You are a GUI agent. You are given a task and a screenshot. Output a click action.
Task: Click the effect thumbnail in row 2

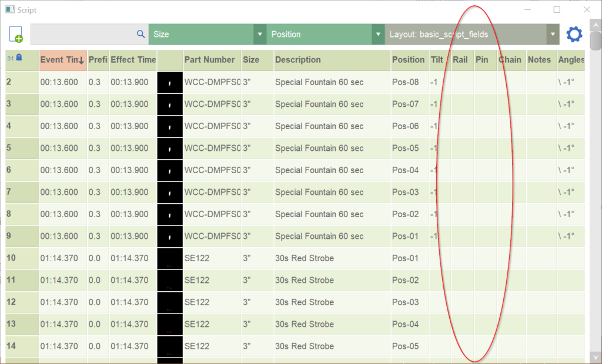tap(169, 82)
